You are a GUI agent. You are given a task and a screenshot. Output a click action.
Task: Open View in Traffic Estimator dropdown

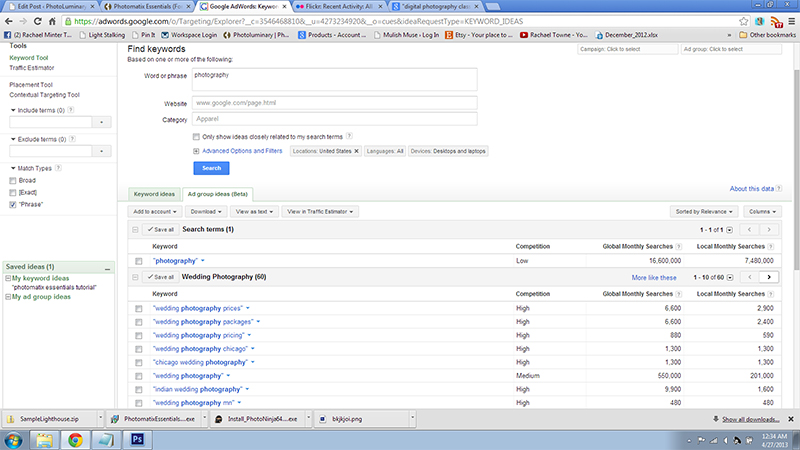[x=320, y=212]
